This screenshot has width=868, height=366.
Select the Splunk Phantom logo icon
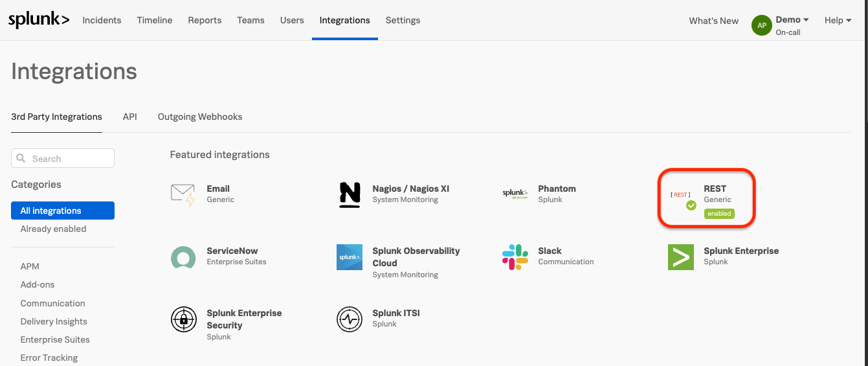click(x=515, y=194)
